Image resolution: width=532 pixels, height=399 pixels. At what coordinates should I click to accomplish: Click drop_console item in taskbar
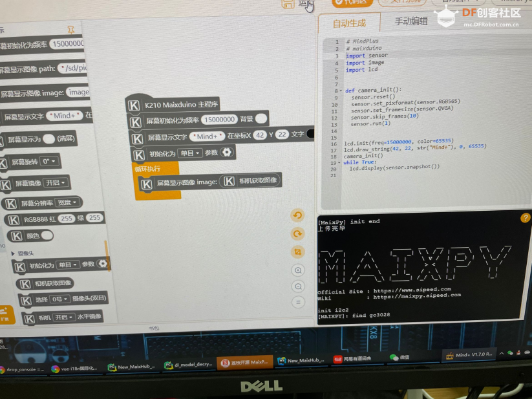click(22, 369)
